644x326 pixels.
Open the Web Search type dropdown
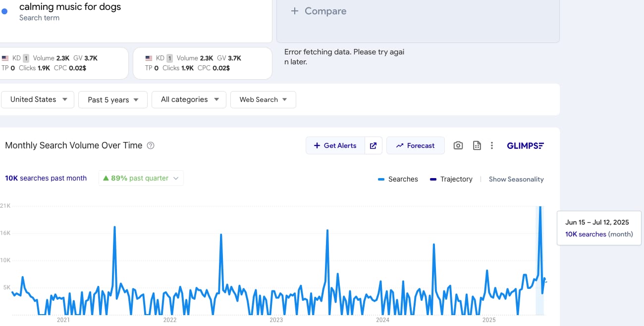263,99
